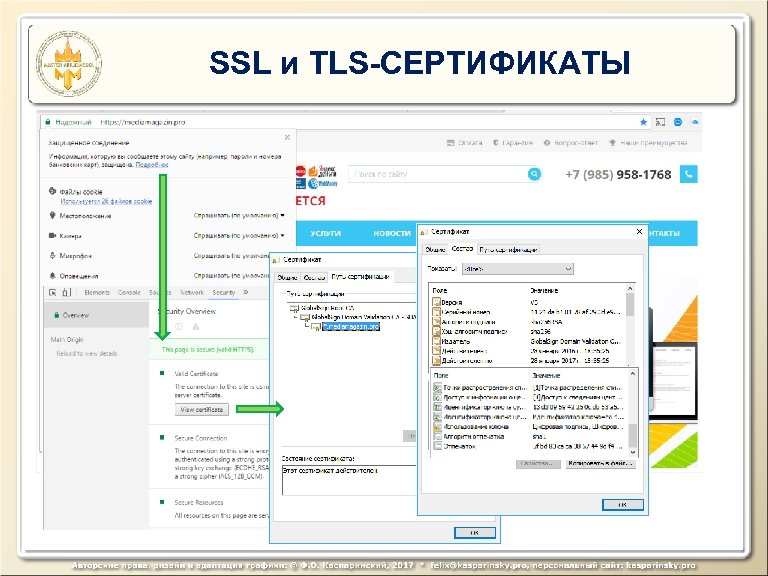768x576 pixels.
Task: Click the cookie icon beside Файлы cookie
Action: (52, 191)
